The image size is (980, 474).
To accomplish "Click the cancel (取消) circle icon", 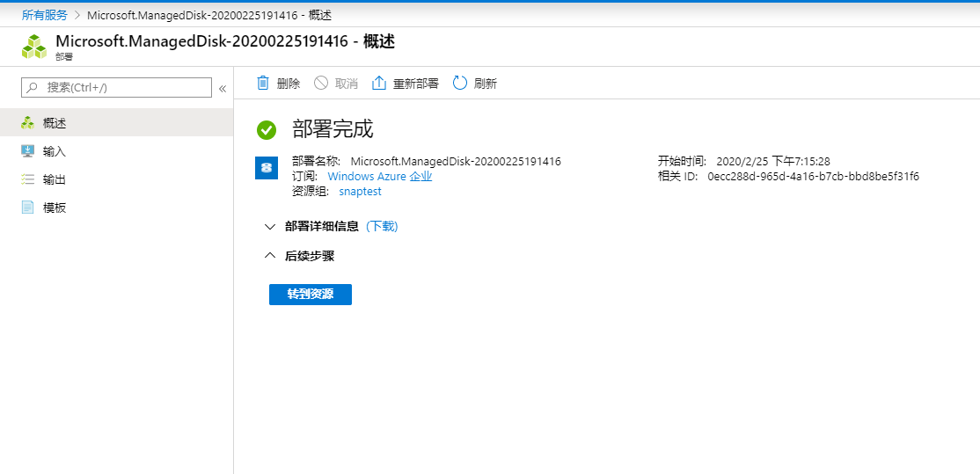I will [x=320, y=83].
